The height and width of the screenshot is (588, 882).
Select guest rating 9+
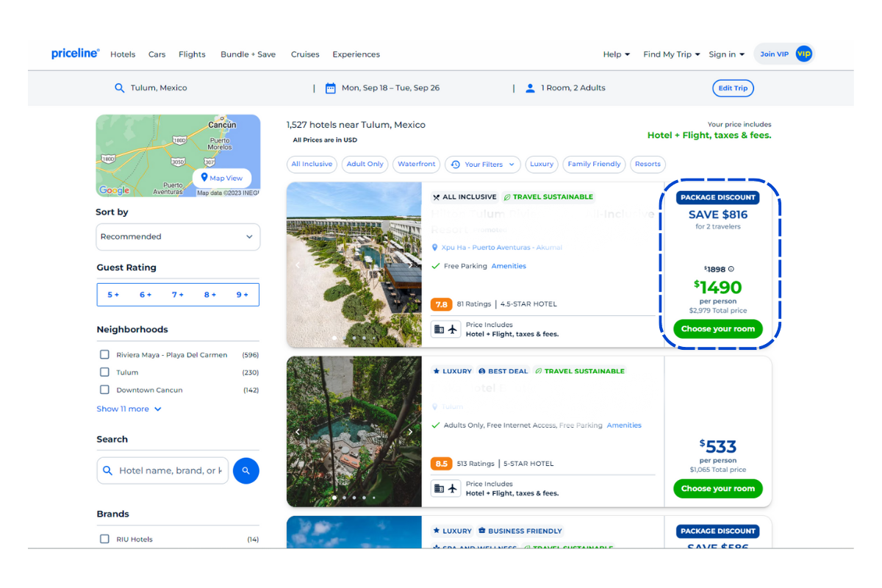tap(243, 295)
